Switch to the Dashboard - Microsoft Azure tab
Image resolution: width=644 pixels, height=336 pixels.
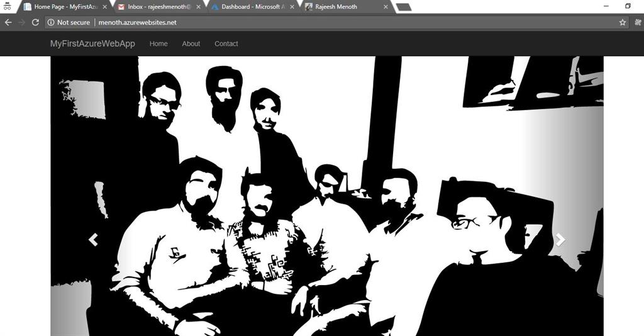[x=253, y=7]
